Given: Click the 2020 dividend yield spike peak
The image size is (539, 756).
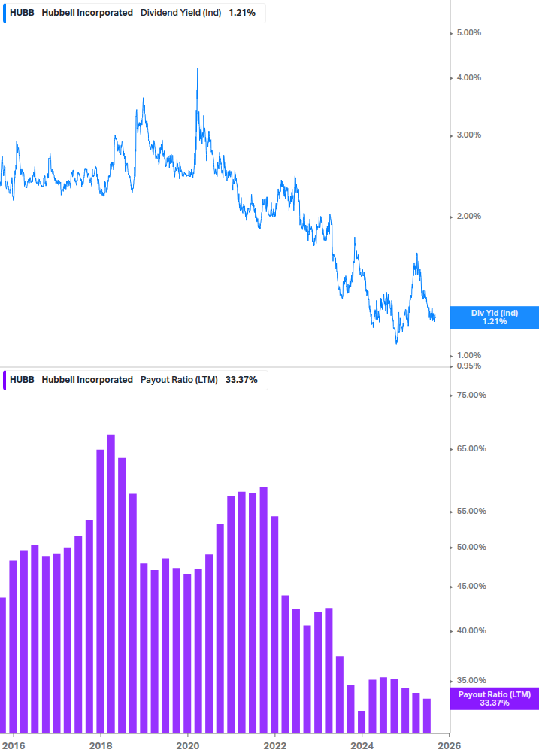Looking at the screenshot, I should 198,69.
